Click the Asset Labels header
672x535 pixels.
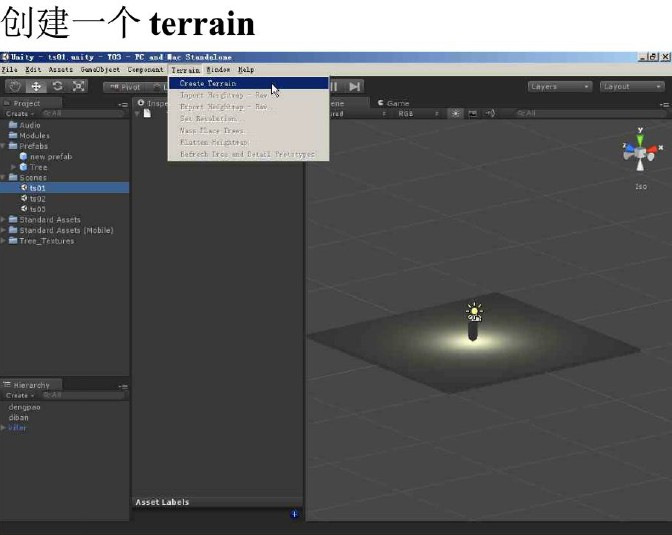tap(162, 502)
